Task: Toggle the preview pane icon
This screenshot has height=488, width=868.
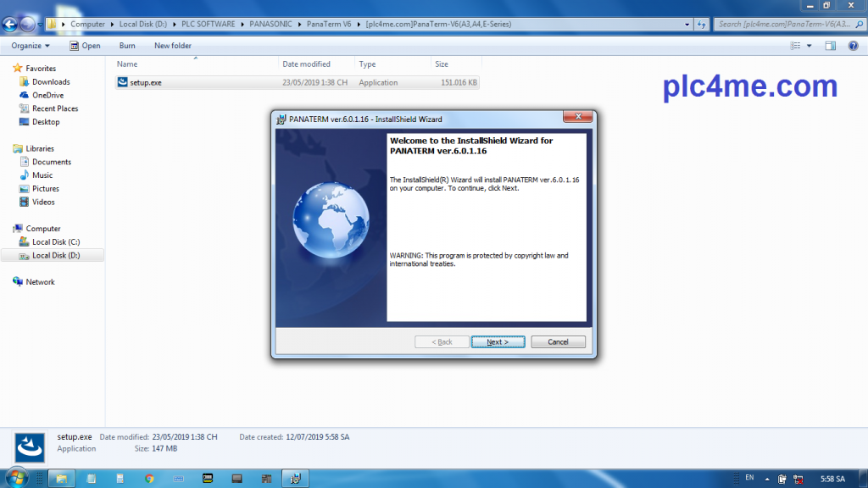Action: [831, 46]
